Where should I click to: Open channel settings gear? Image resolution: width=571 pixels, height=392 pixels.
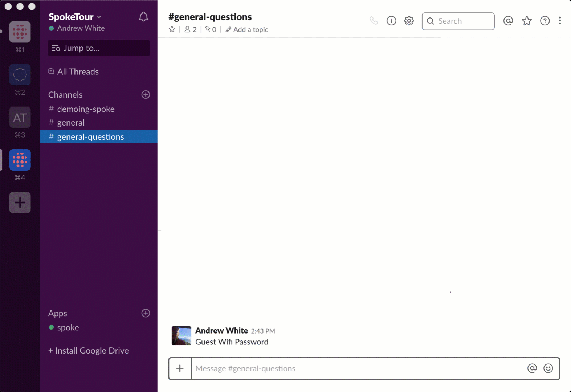409,21
